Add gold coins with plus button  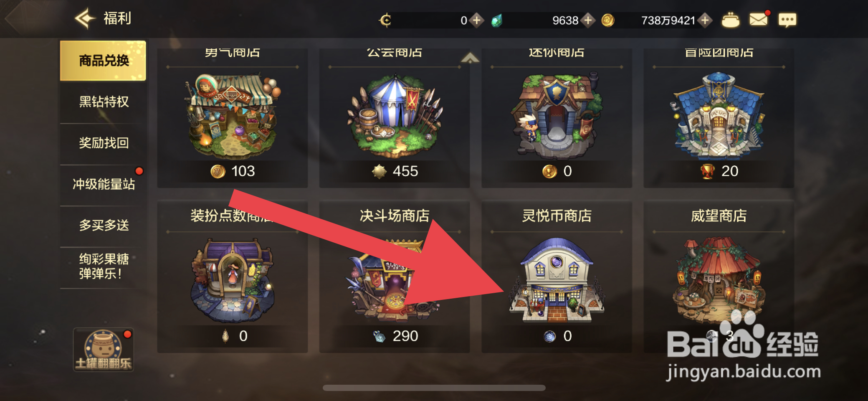pyautogui.click(x=705, y=20)
